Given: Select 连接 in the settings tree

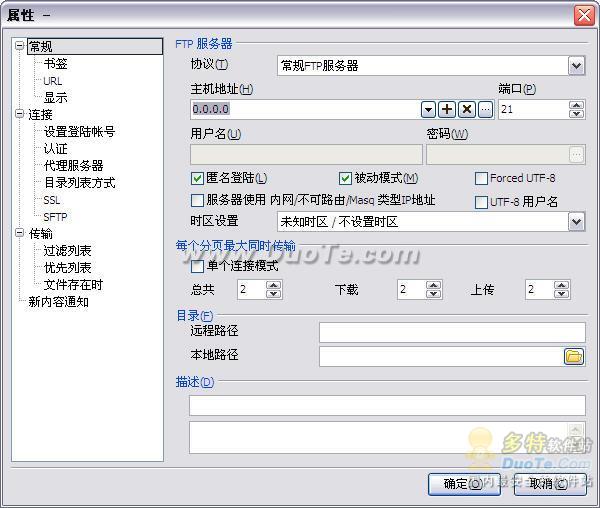Looking at the screenshot, I should tap(41, 114).
